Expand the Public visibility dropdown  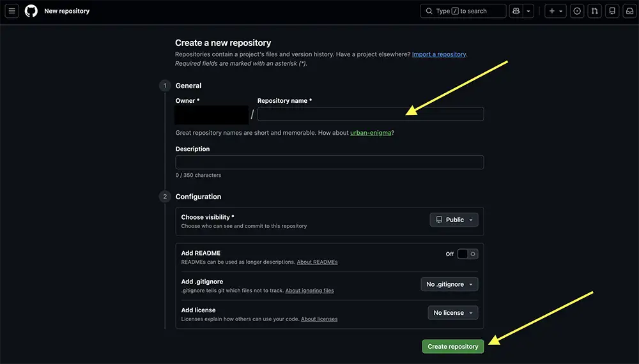point(454,220)
